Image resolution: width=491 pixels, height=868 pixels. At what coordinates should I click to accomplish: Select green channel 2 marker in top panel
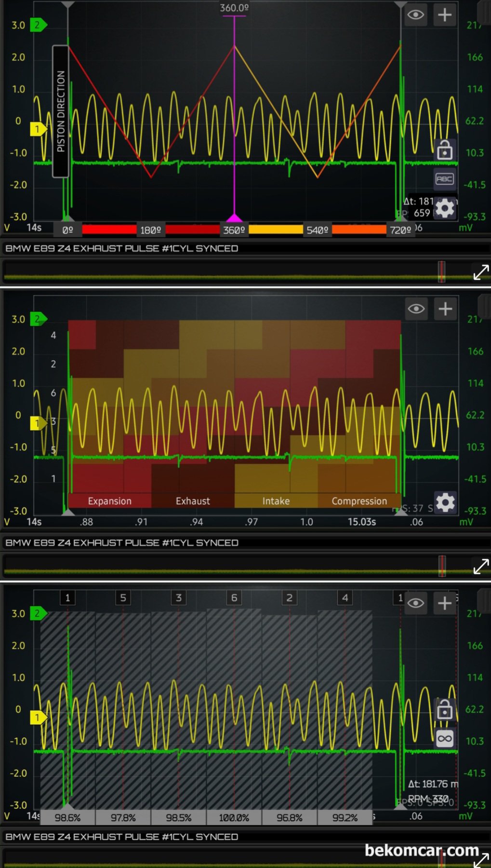[38, 25]
